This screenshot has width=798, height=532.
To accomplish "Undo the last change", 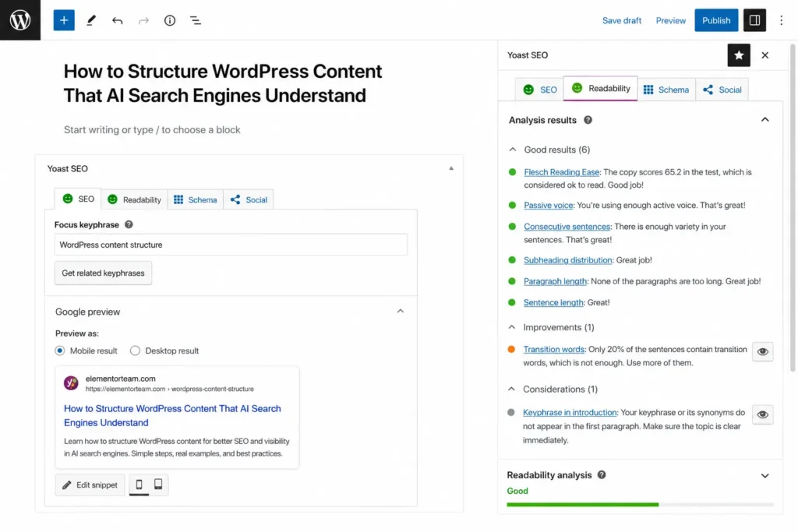I will pos(117,20).
